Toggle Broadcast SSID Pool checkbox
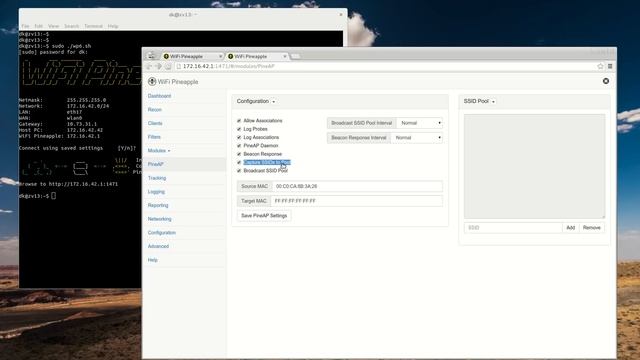 pyautogui.click(x=239, y=171)
